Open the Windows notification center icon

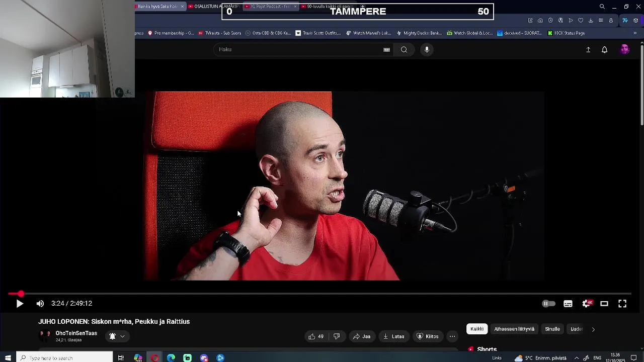pos(634,358)
